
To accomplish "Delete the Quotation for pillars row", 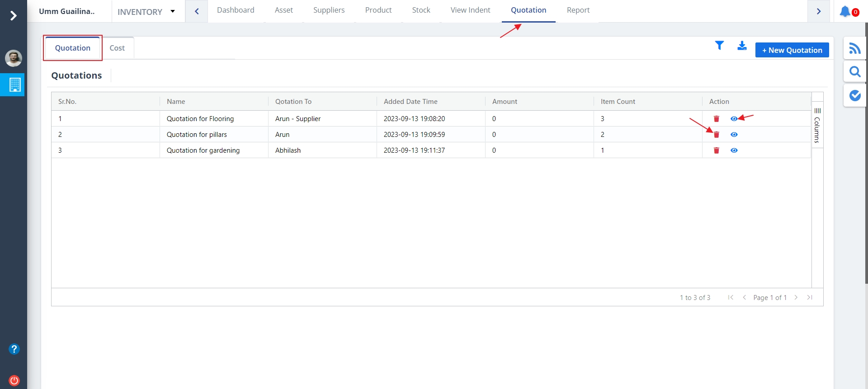I will click(x=716, y=135).
